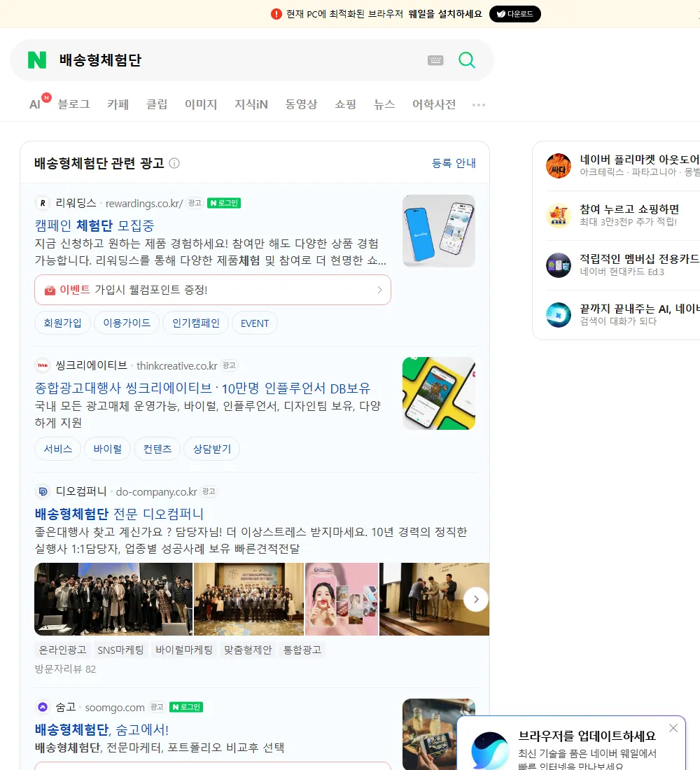This screenshot has height=770, width=700.
Task: Click the do-company.co.kr URL
Action: point(156,491)
